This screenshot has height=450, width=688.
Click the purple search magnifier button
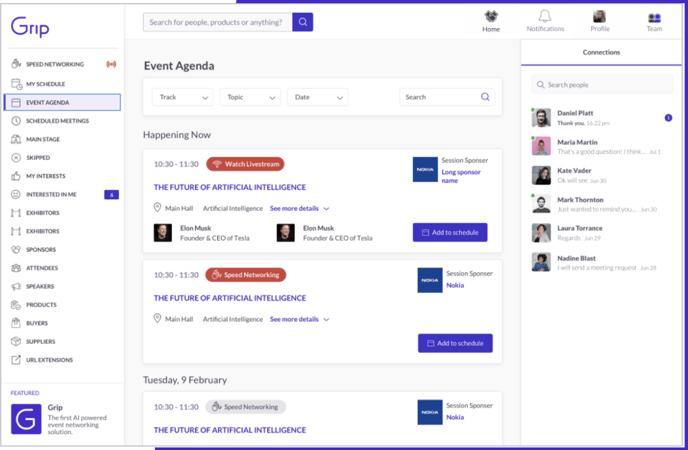click(302, 22)
